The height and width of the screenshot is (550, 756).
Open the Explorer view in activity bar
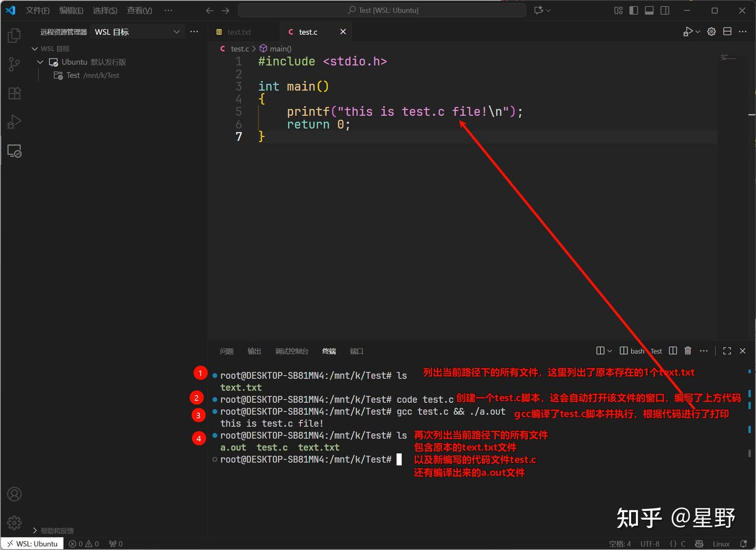[x=14, y=36]
